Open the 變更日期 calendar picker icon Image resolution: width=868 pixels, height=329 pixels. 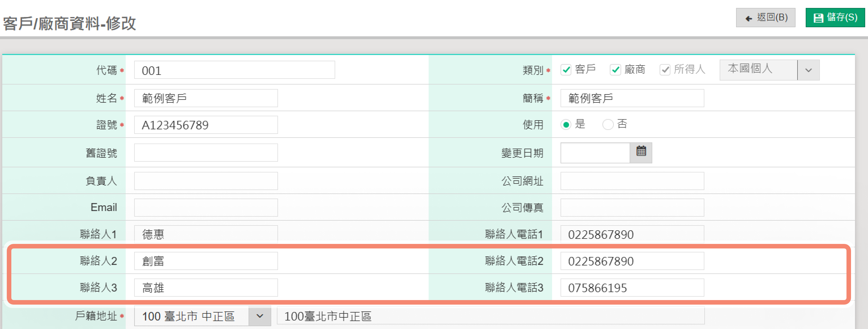tap(641, 152)
